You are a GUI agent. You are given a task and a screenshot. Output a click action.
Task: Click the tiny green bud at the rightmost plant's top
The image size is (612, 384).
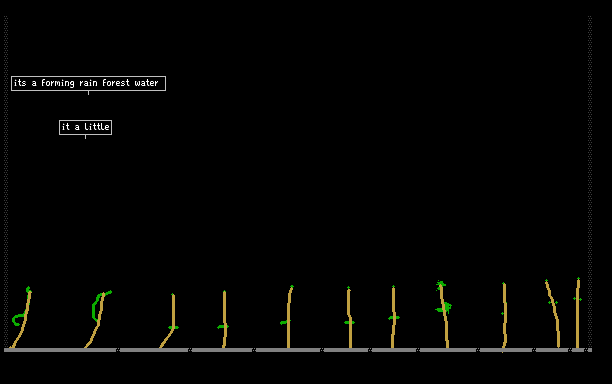click(x=578, y=279)
